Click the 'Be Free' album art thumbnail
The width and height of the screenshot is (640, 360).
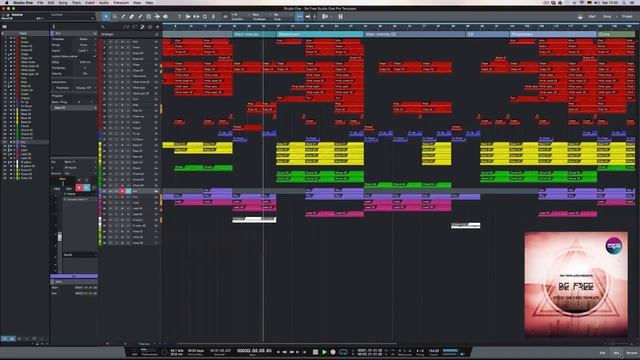pyautogui.click(x=576, y=284)
